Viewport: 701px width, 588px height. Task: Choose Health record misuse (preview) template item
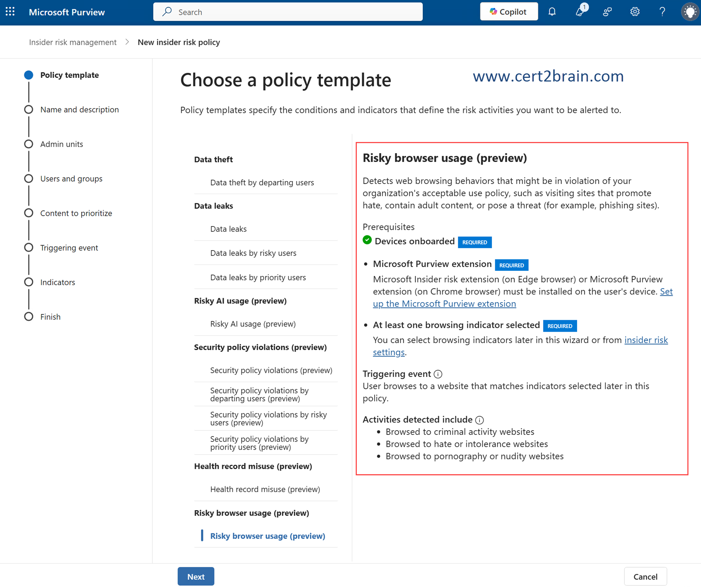click(266, 489)
